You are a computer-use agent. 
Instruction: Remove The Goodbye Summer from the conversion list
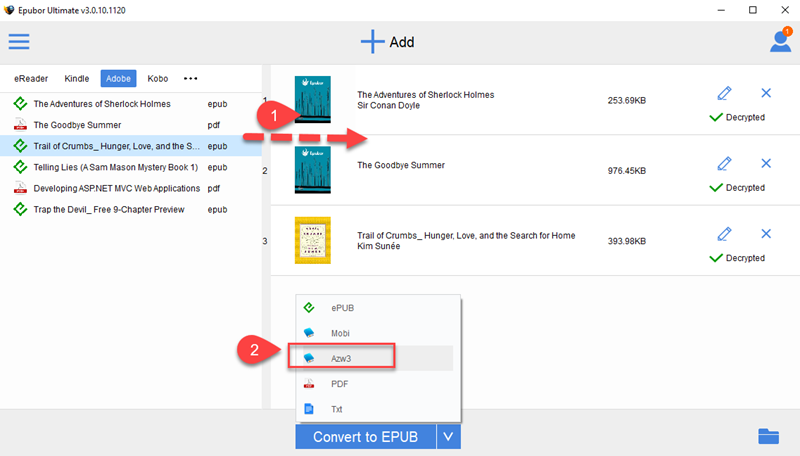(x=766, y=163)
